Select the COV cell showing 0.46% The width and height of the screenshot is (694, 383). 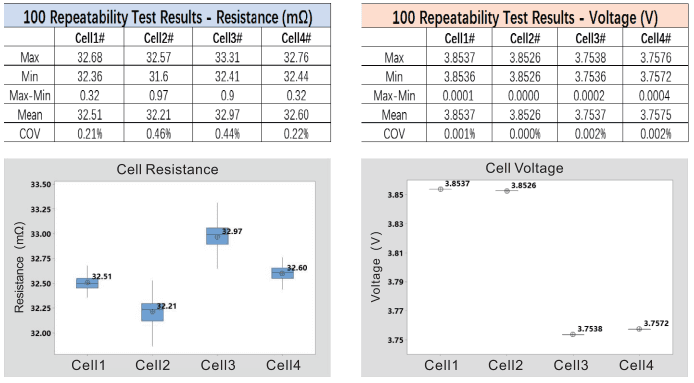pos(158,133)
